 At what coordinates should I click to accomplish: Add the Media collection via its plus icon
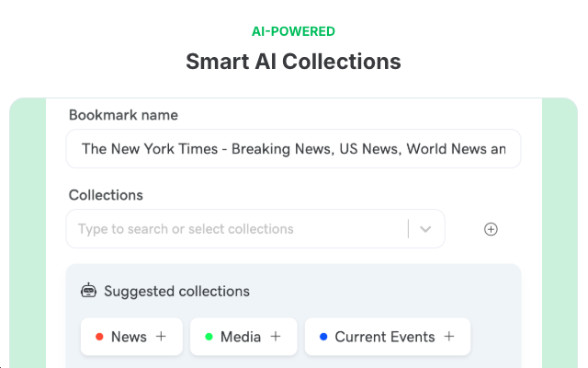[x=276, y=337]
